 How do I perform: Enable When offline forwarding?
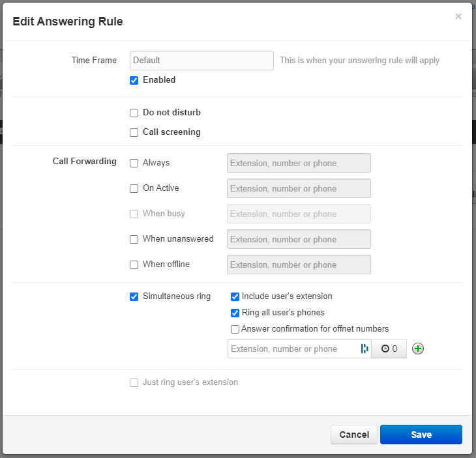(x=134, y=265)
